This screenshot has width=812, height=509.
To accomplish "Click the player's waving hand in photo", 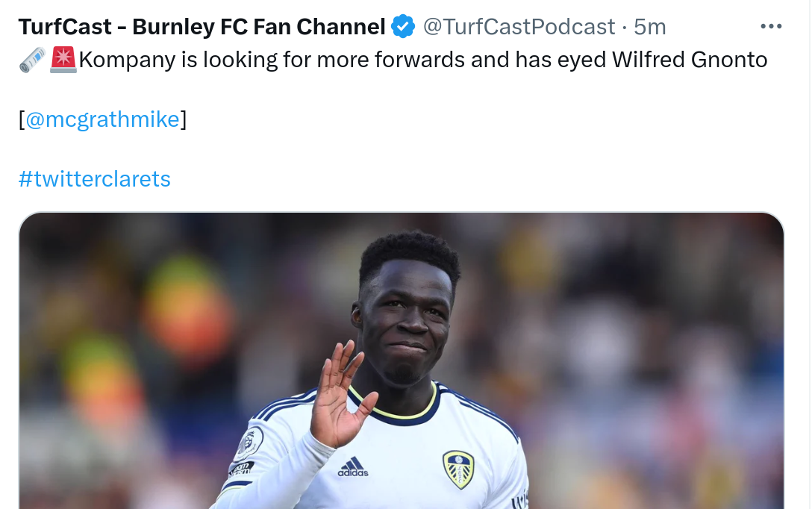I will pyautogui.click(x=342, y=396).
